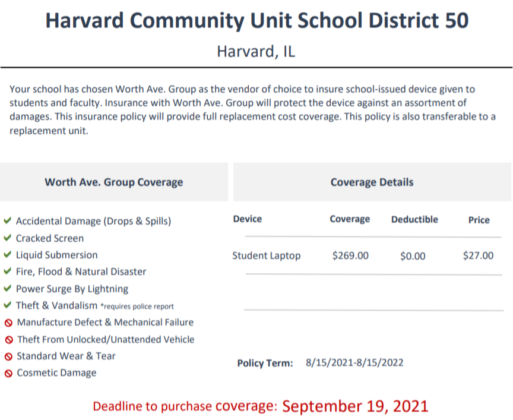Click the policy term dates 8/15/2021-8/15/2022

tap(354, 363)
